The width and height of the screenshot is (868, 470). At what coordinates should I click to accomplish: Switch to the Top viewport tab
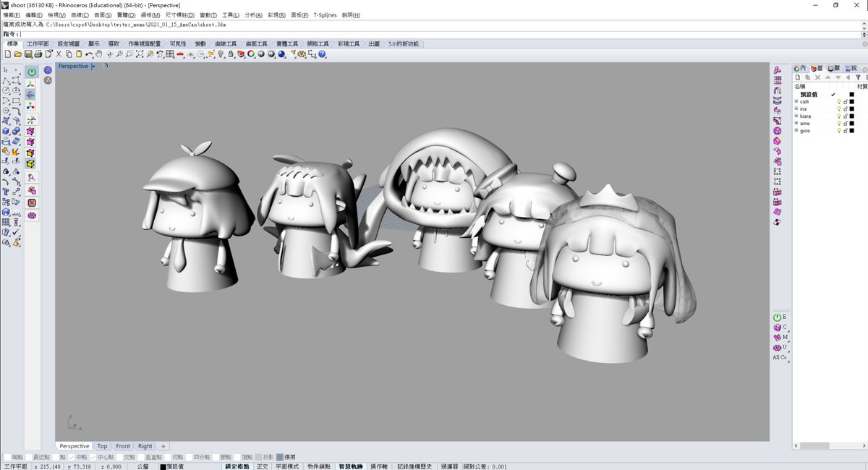(103, 446)
